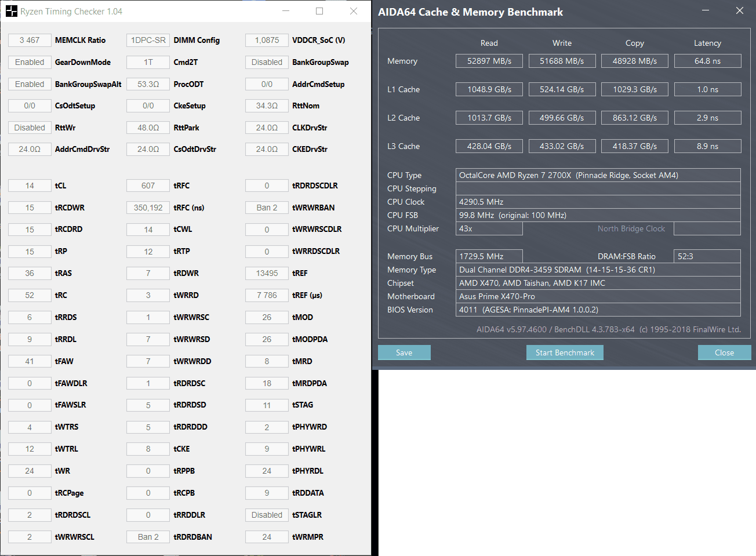Image resolution: width=756 pixels, height=556 pixels.
Task: Click the tRTP value 12
Action: (x=148, y=252)
